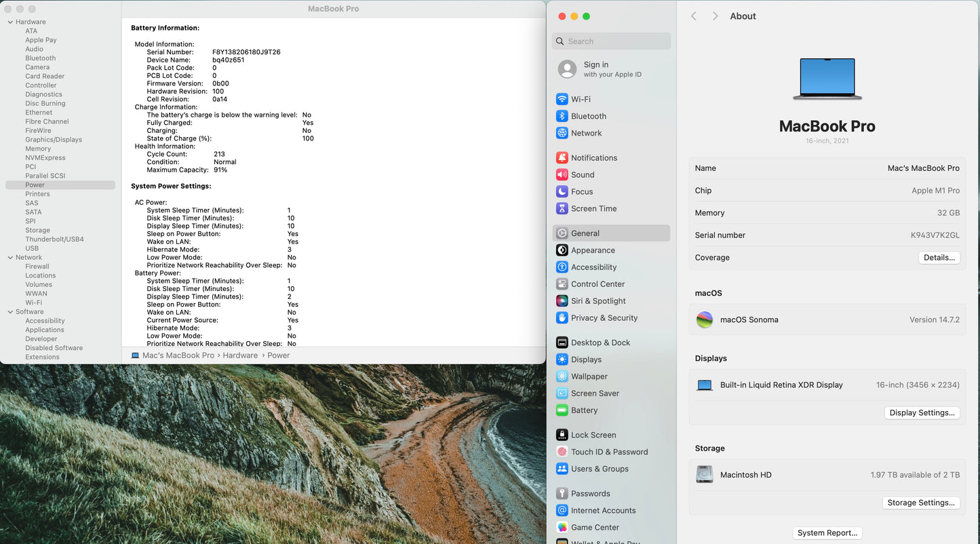980x544 pixels.
Task: Collapse the Software disclosure triangle
Action: pos(10,312)
